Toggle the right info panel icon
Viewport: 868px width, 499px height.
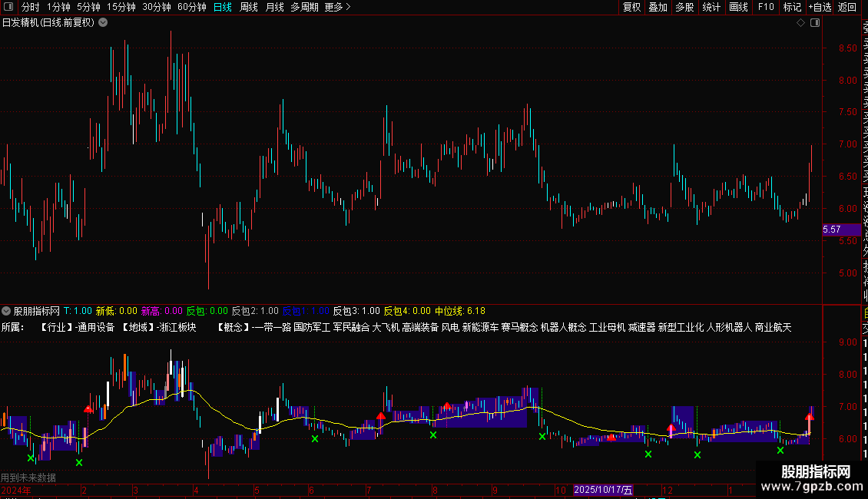(815, 23)
